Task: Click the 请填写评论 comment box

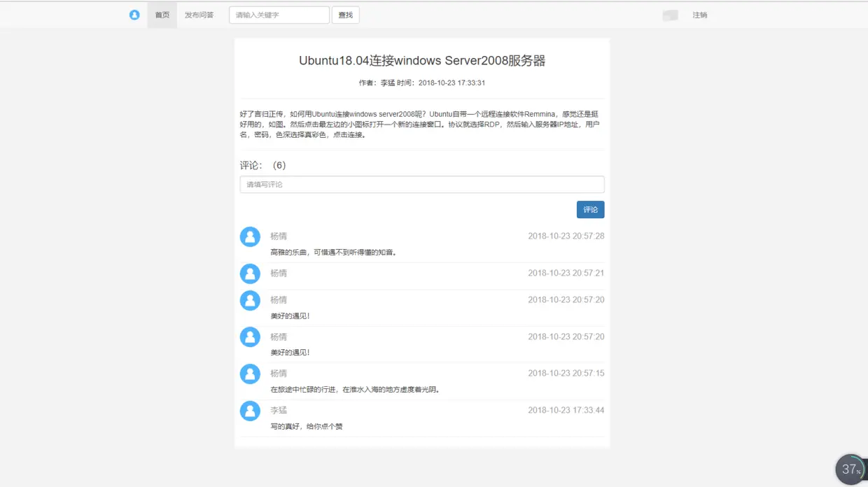Action: (422, 184)
